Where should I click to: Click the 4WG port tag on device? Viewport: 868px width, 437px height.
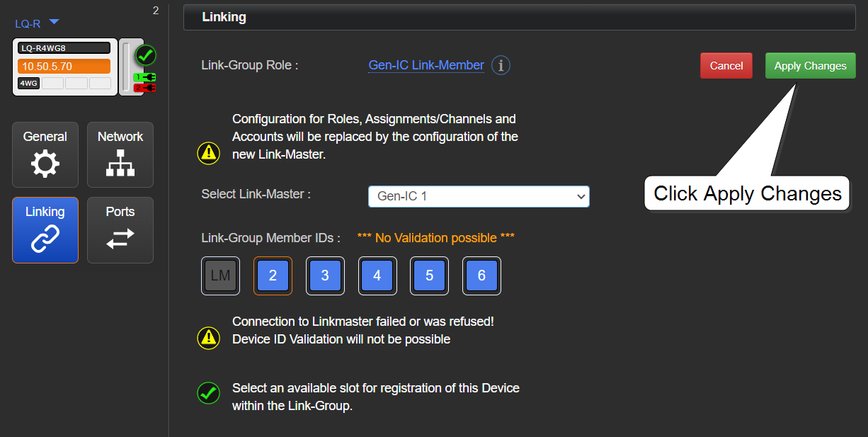coord(28,84)
